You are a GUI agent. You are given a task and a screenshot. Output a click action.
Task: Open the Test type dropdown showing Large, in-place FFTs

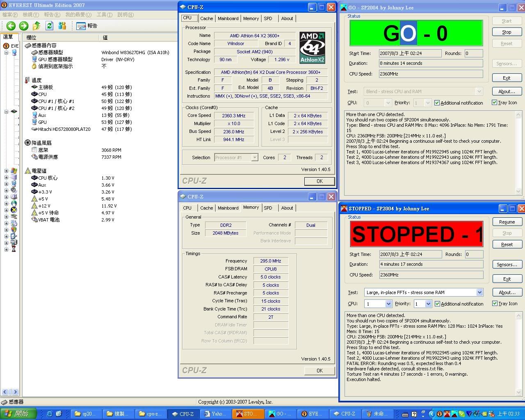[x=479, y=292]
